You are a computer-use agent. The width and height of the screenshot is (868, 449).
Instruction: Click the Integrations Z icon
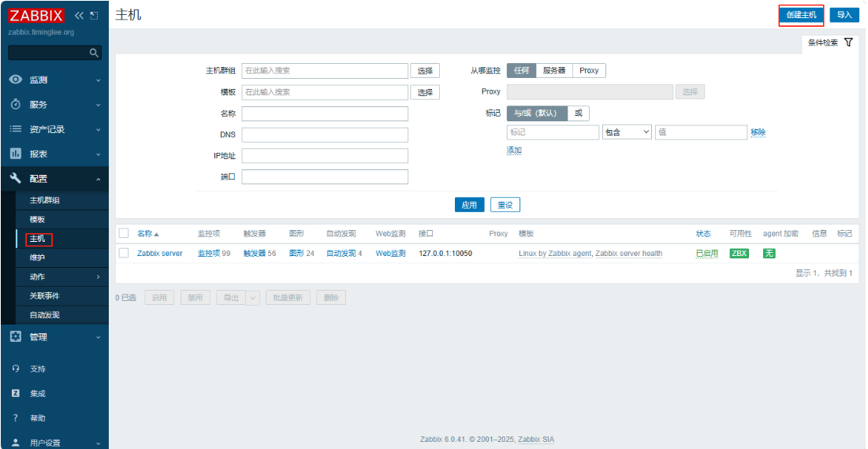tap(16, 394)
